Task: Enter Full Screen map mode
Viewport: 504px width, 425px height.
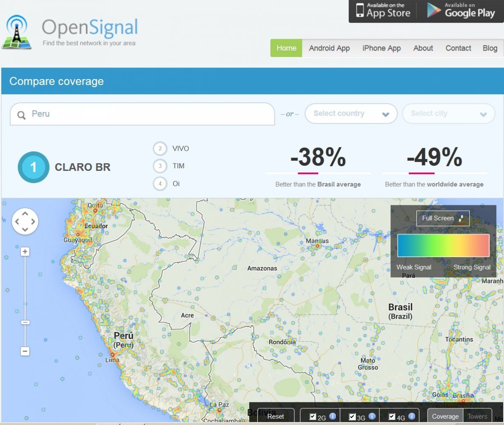Action: coord(443,218)
